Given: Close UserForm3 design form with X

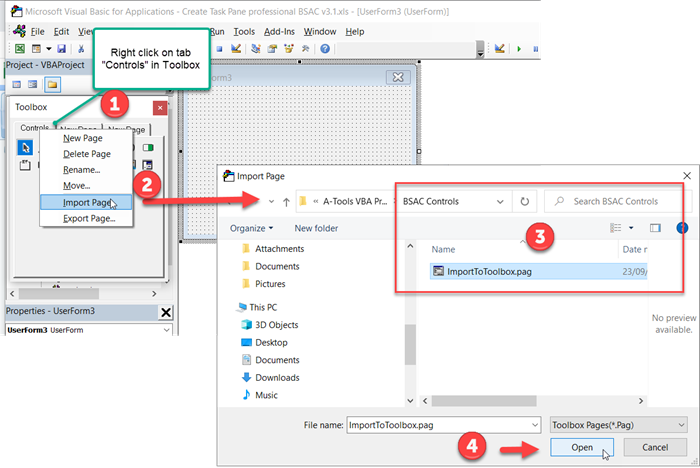Looking at the screenshot, I should [x=398, y=77].
